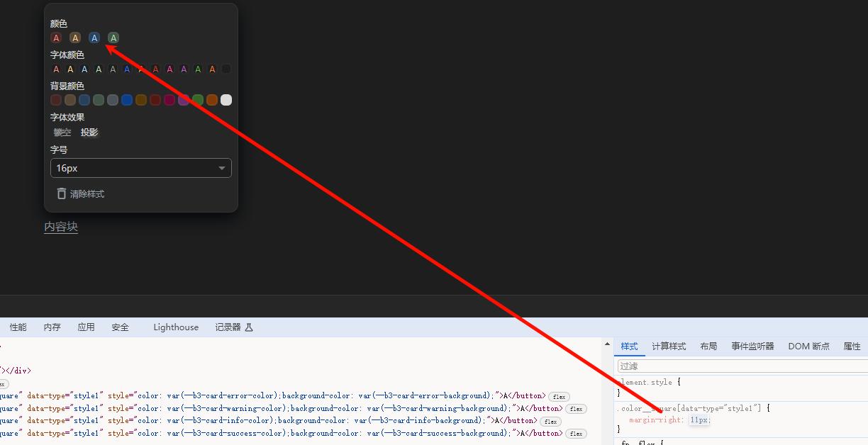
Task: Switch to the 属性 sidebar tab
Action: pyautogui.click(x=852, y=347)
